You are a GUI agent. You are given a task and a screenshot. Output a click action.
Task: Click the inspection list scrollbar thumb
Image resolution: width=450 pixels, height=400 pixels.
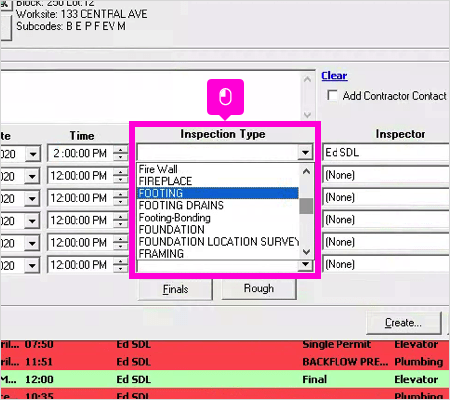306,206
